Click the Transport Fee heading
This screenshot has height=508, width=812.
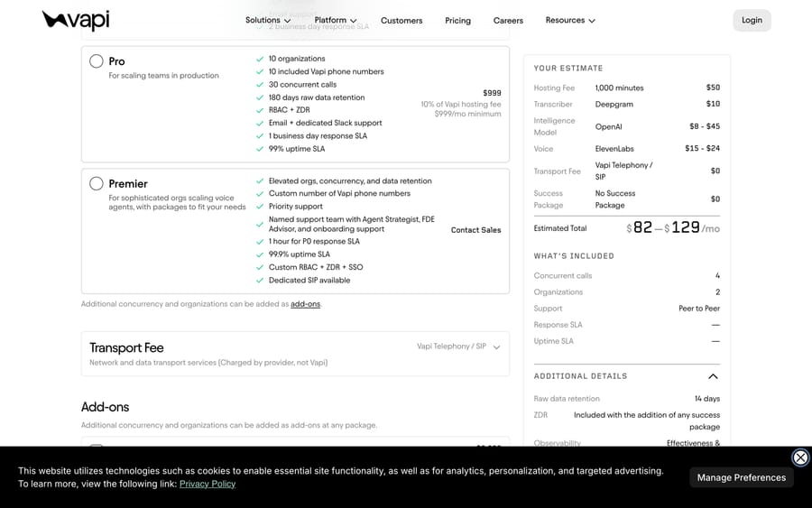[x=126, y=347]
